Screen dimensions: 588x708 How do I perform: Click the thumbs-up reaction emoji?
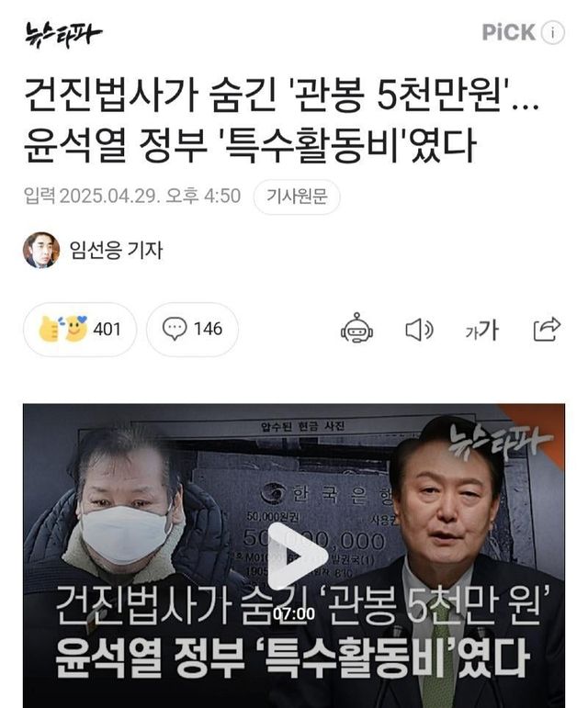(x=49, y=329)
